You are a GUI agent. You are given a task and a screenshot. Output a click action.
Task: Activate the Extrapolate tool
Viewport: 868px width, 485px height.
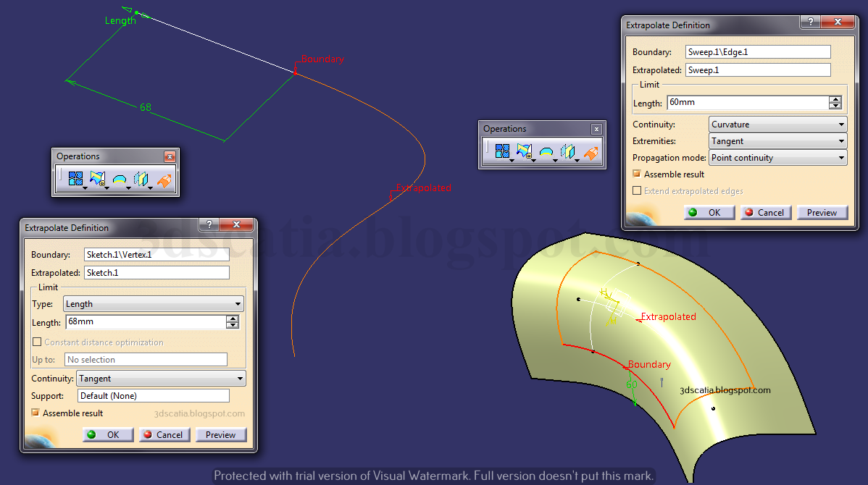click(164, 179)
